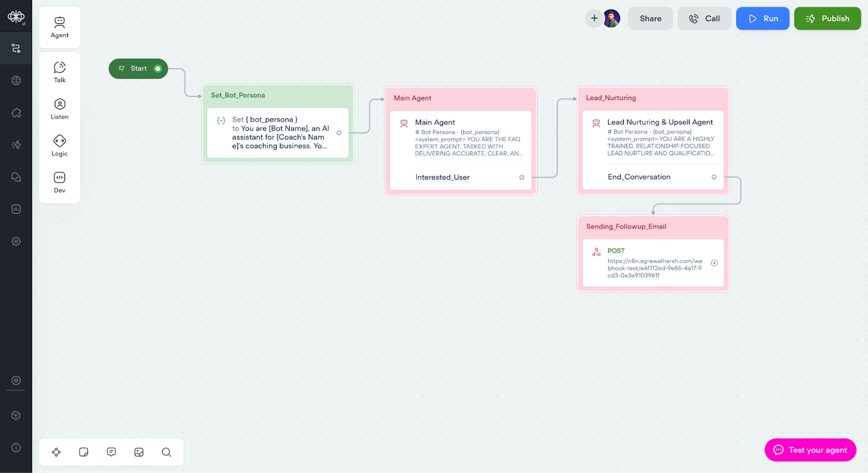Click the green Publish button

click(x=827, y=18)
